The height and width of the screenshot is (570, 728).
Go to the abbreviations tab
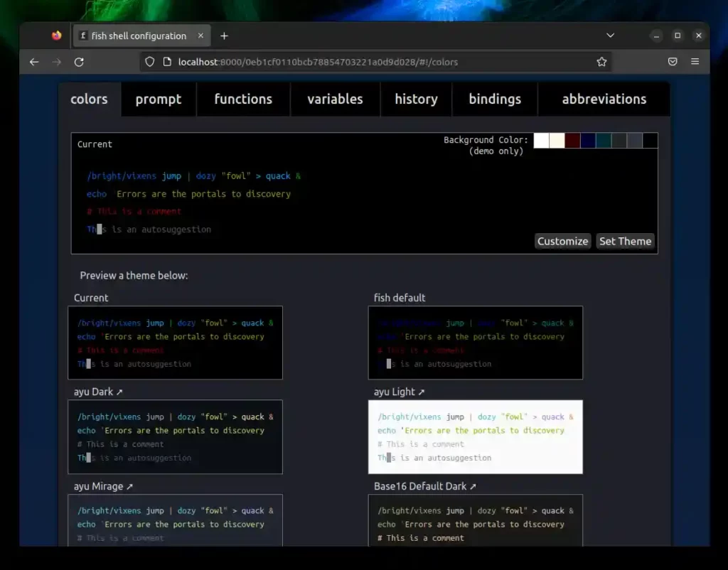604,100
